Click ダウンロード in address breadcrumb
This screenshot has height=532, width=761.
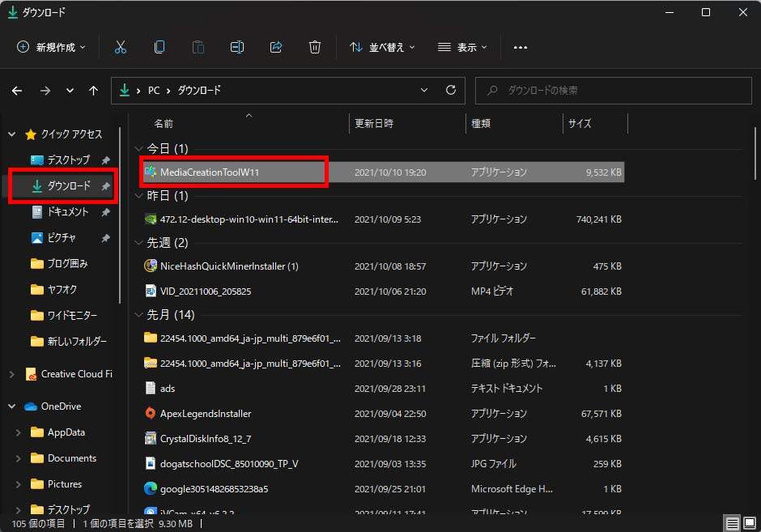199,91
